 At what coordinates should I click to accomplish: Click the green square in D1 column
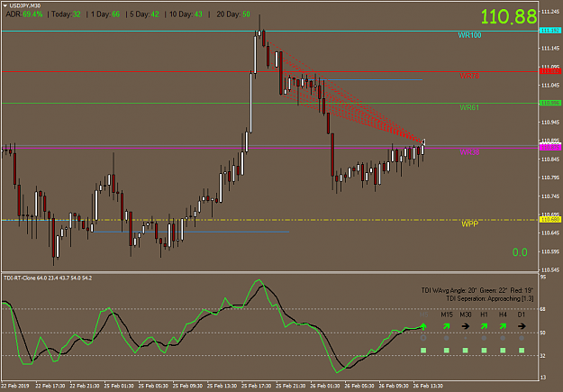tap(522, 350)
